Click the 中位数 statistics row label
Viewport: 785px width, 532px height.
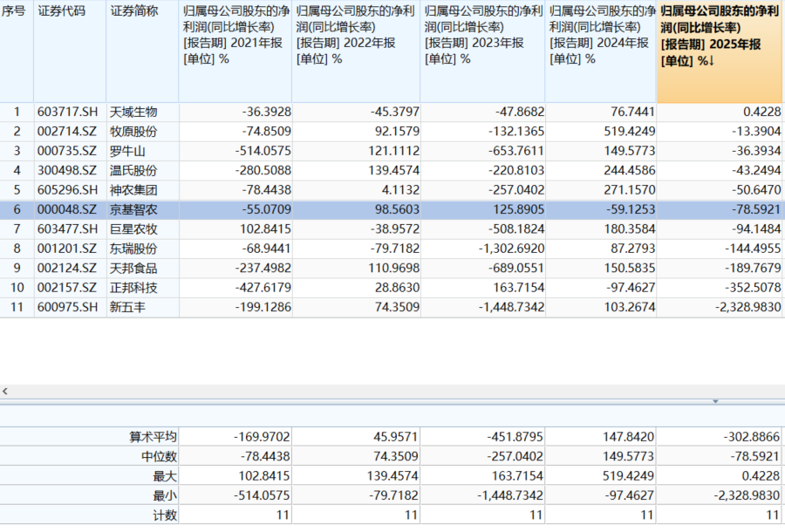pos(160,456)
